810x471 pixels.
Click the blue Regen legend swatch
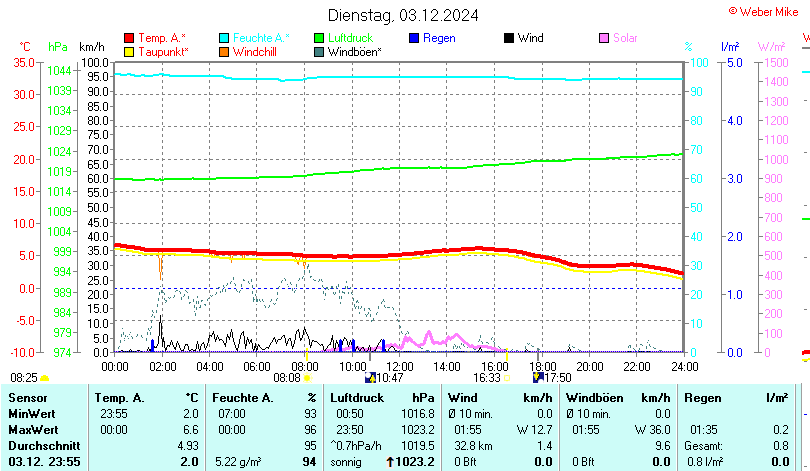pos(414,38)
